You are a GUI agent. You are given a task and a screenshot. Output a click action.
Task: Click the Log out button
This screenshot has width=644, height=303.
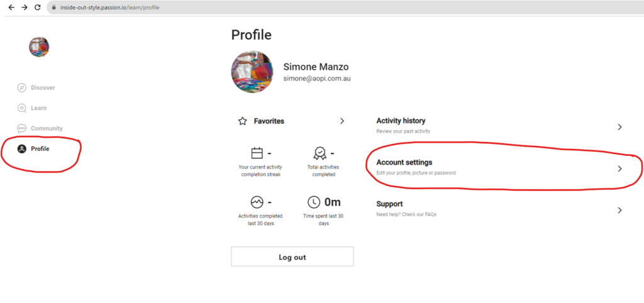[x=292, y=256]
